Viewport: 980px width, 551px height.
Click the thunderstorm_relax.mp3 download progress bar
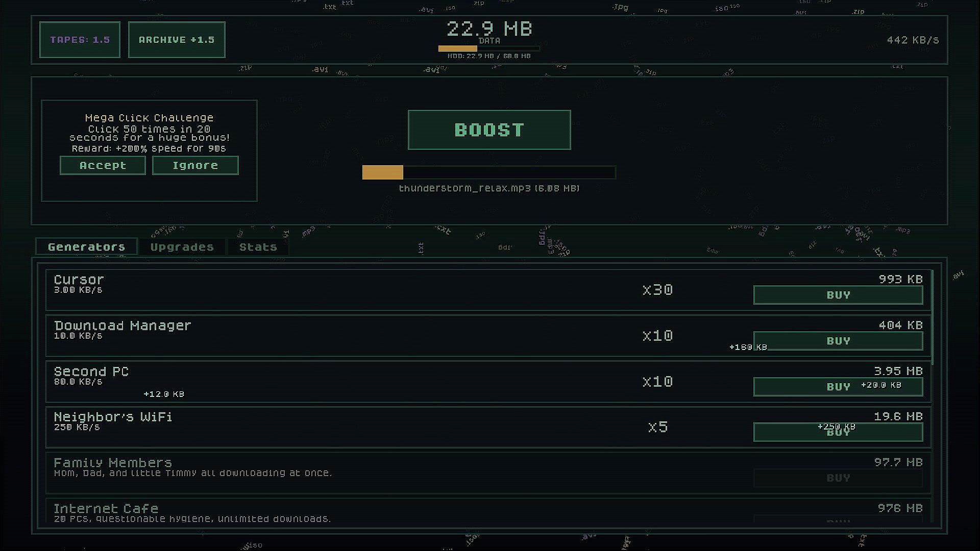pos(488,172)
